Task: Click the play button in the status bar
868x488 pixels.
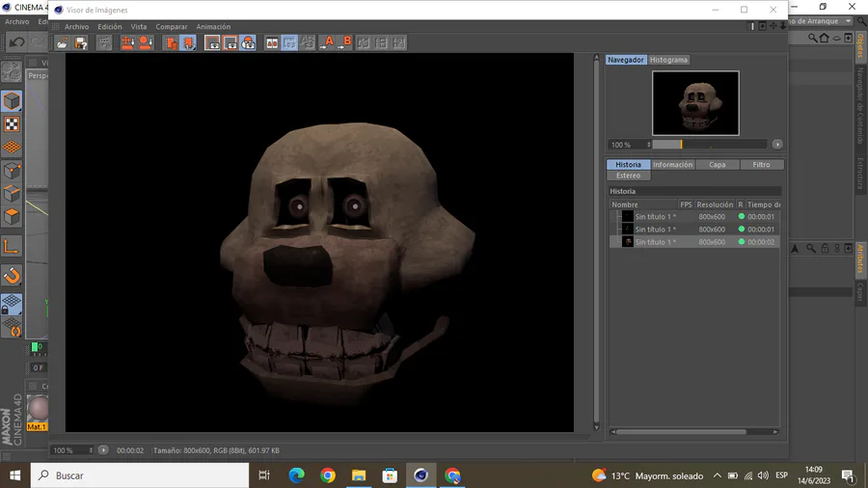Action: pos(103,450)
